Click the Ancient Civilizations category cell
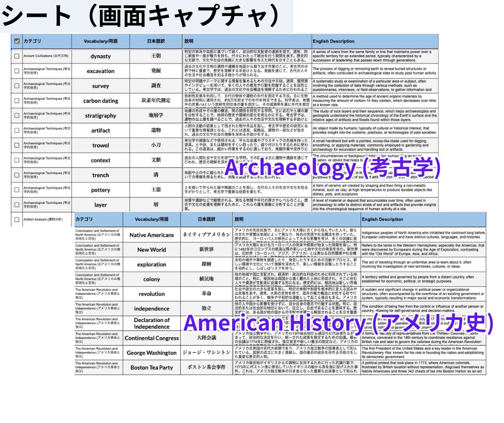Viewport: 504px width, 423px height. 47,56
